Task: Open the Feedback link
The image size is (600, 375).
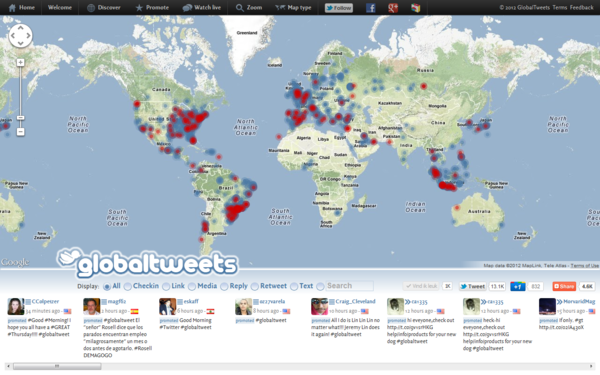Action: pyautogui.click(x=582, y=7)
